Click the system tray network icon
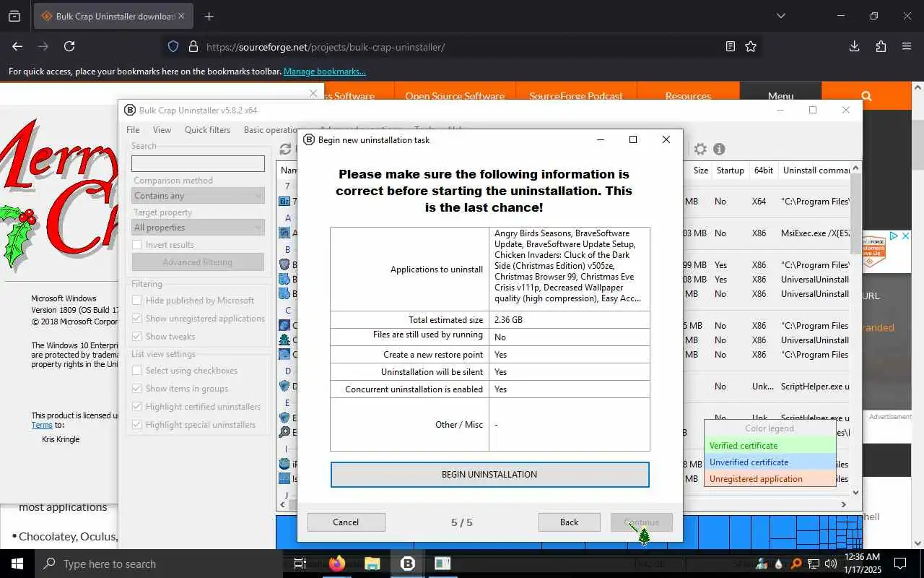924x578 pixels. 814,564
